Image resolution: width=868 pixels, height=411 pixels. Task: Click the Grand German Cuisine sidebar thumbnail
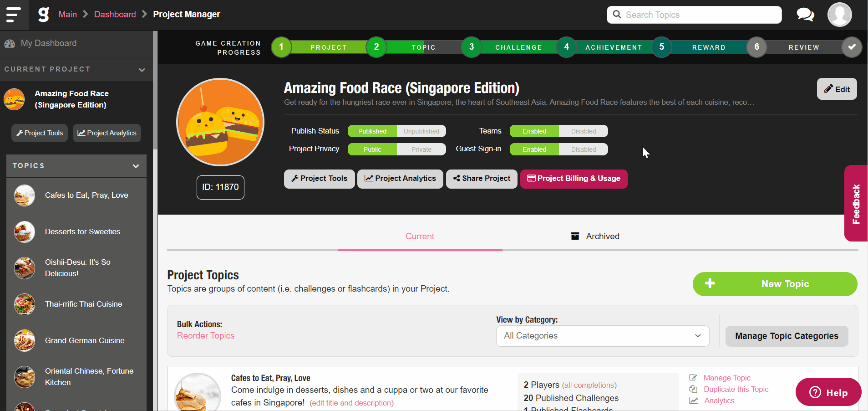coord(25,341)
